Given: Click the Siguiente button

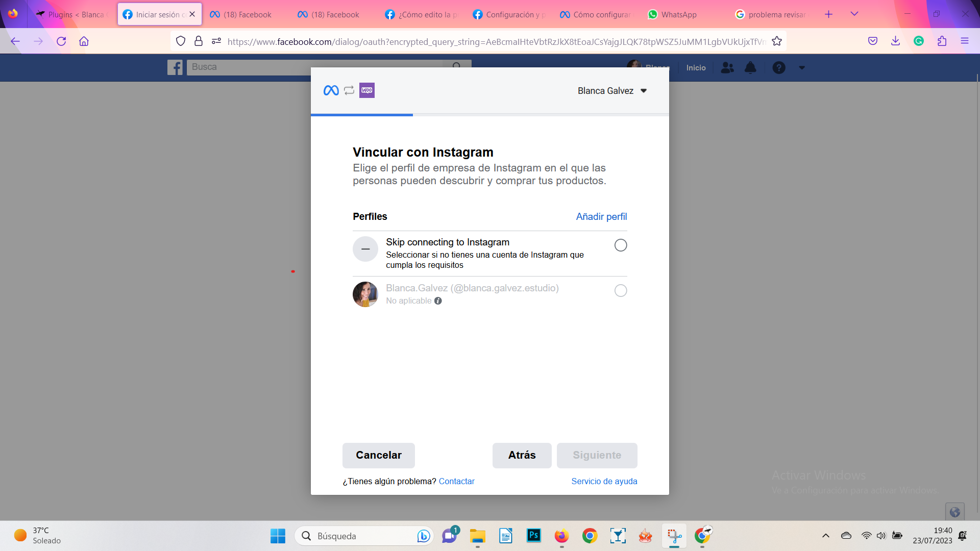Looking at the screenshot, I should click(x=597, y=455).
